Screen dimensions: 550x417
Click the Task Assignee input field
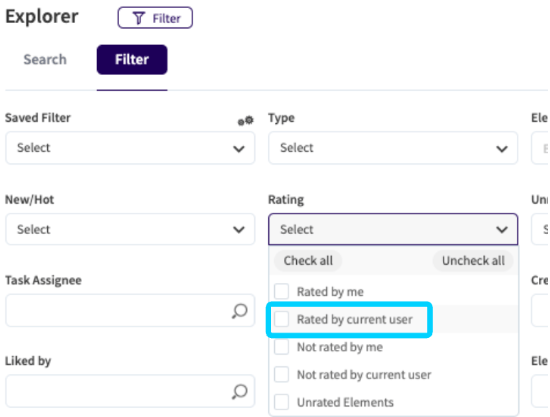point(130,310)
